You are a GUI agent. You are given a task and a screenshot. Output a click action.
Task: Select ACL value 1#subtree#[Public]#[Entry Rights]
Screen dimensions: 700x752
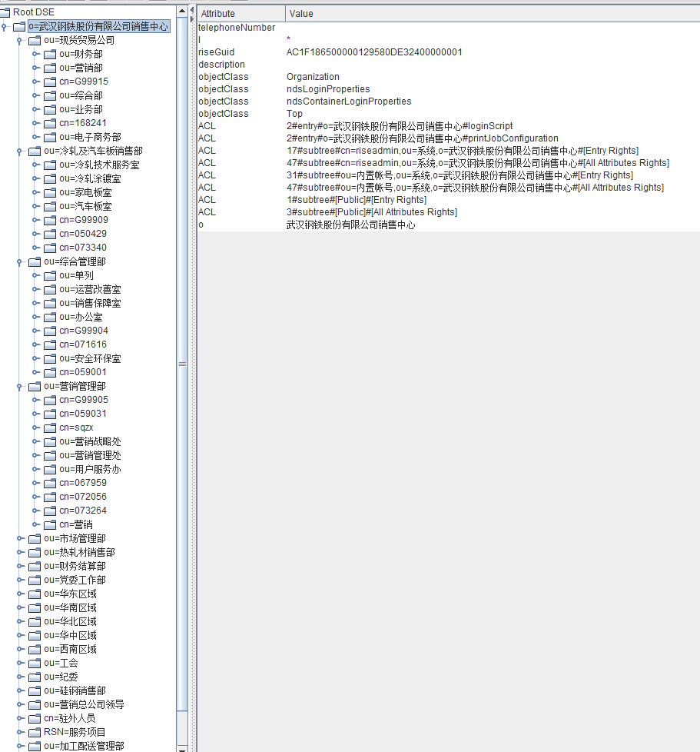[x=357, y=200]
